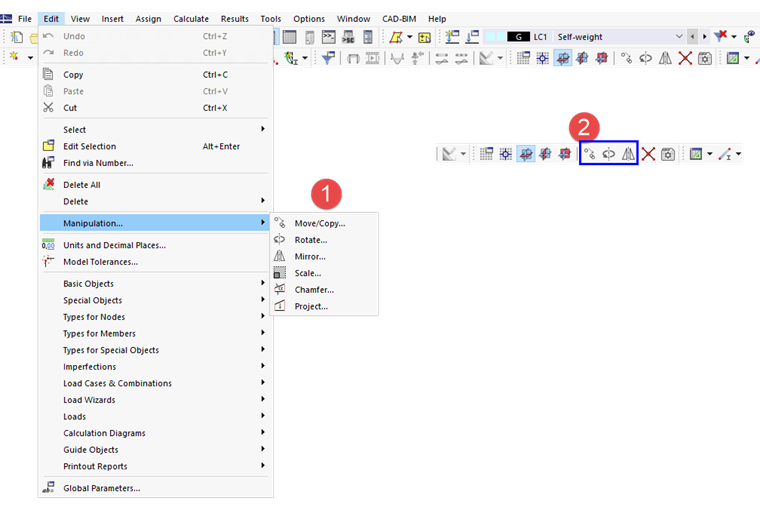The width and height of the screenshot is (760, 514).
Task: Toggle second work plane button in top toolbar
Action: (x=582, y=59)
